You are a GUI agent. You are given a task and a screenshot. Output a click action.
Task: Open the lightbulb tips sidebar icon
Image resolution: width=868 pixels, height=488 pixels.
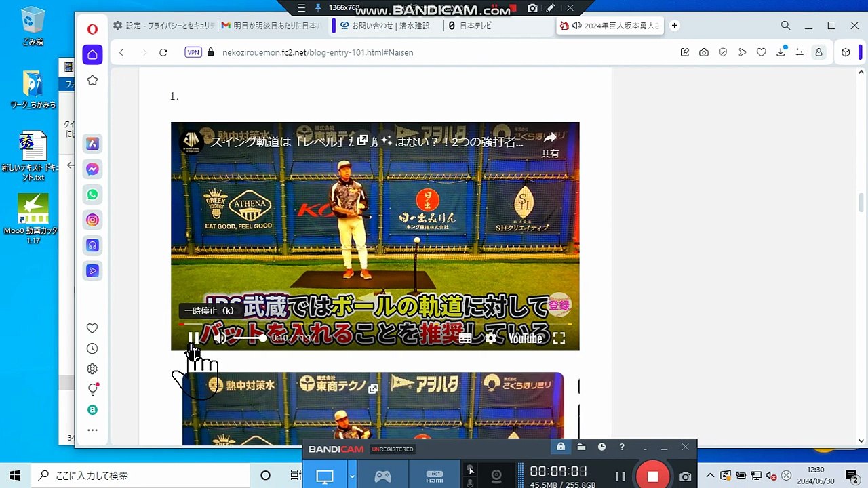click(93, 389)
